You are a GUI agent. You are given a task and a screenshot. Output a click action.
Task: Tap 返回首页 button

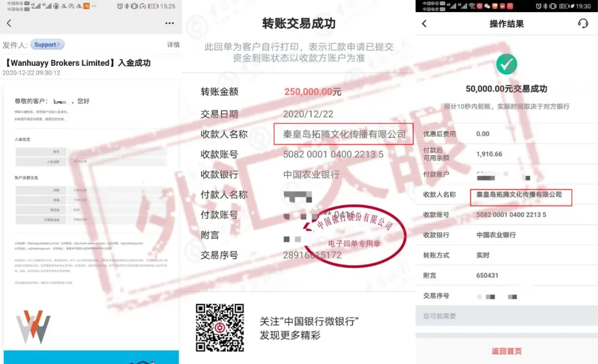[507, 351]
